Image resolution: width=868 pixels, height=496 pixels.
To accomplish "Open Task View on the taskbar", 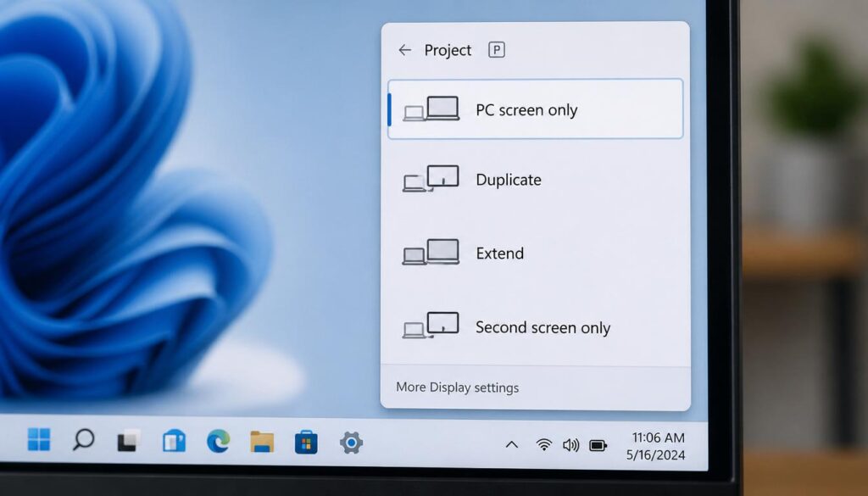I will coord(129,441).
